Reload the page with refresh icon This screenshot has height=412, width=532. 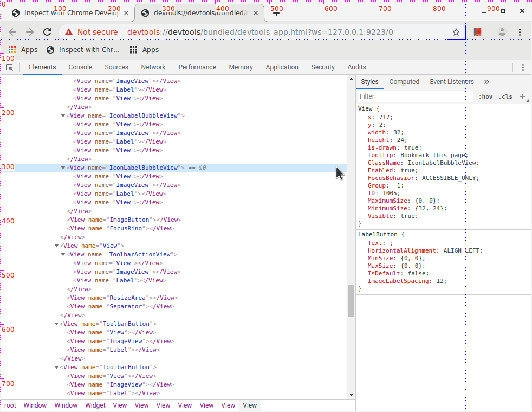(47, 32)
